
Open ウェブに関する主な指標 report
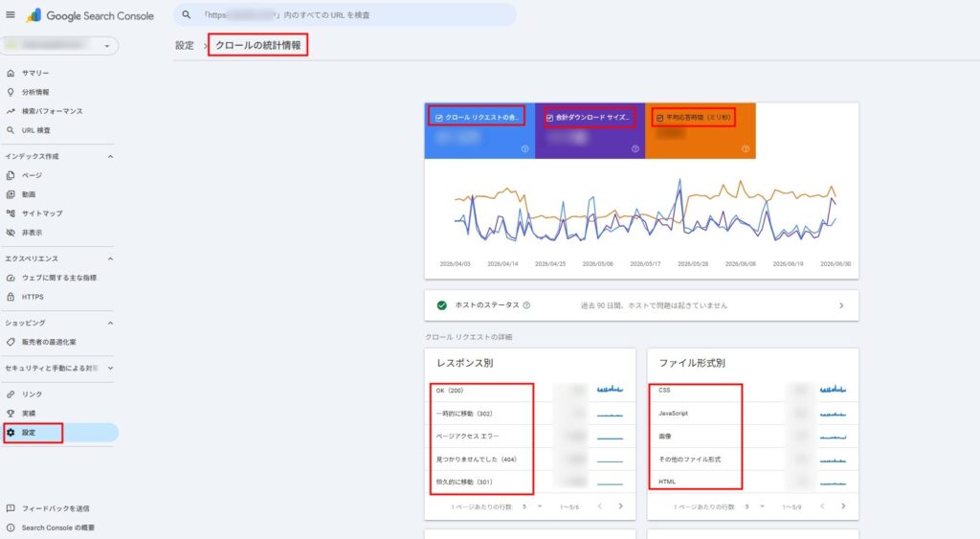click(x=58, y=278)
